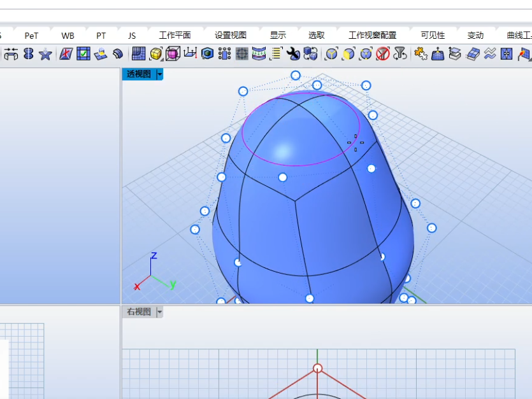Click the plane with vertical arrows icon
Image resolution: width=532 pixels, height=399 pixels.
(x=190, y=53)
